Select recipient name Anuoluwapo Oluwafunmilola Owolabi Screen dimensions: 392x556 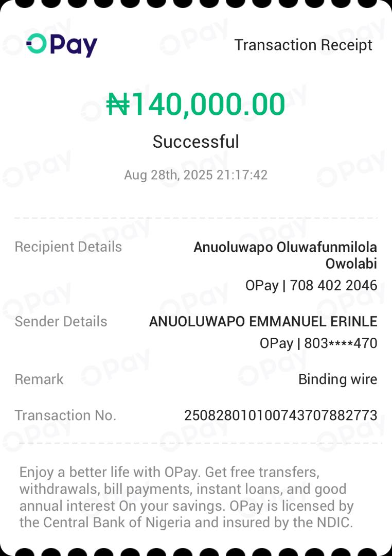tap(285, 255)
